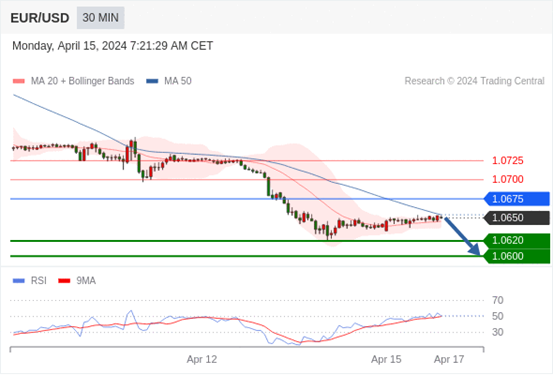This screenshot has width=553, height=375.
Task: Select the green 1.0620 support tag
Action: click(x=517, y=241)
